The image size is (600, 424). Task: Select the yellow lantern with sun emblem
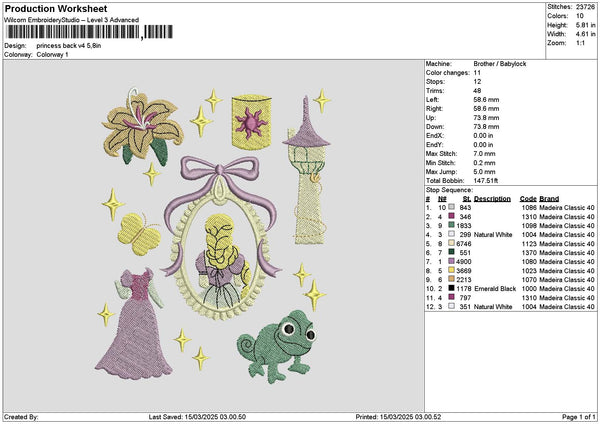(251, 121)
